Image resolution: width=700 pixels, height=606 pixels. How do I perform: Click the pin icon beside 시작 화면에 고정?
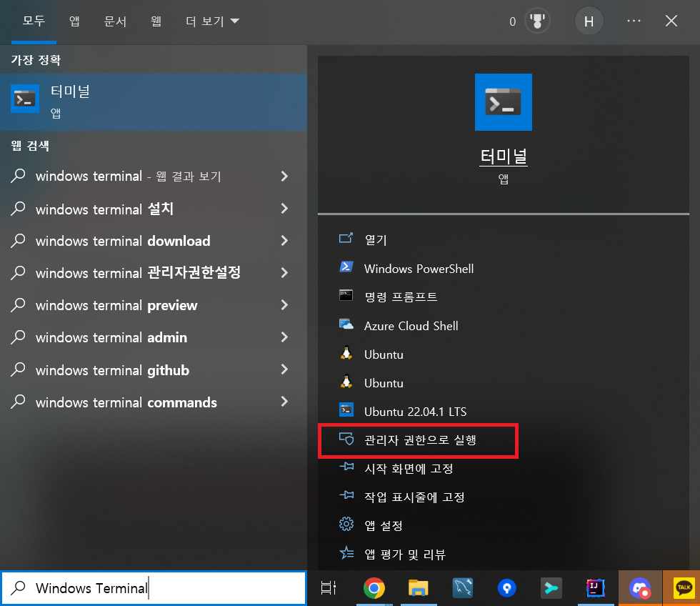coord(346,467)
